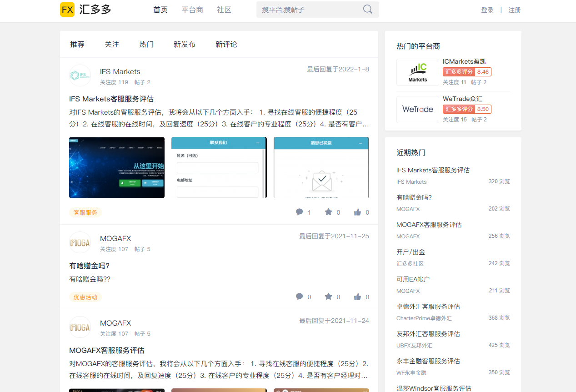Viewport: 576px width, 392px height.
Task: Open 卓德外汇客服服务评估 in recent hot list
Action: tap(428, 307)
